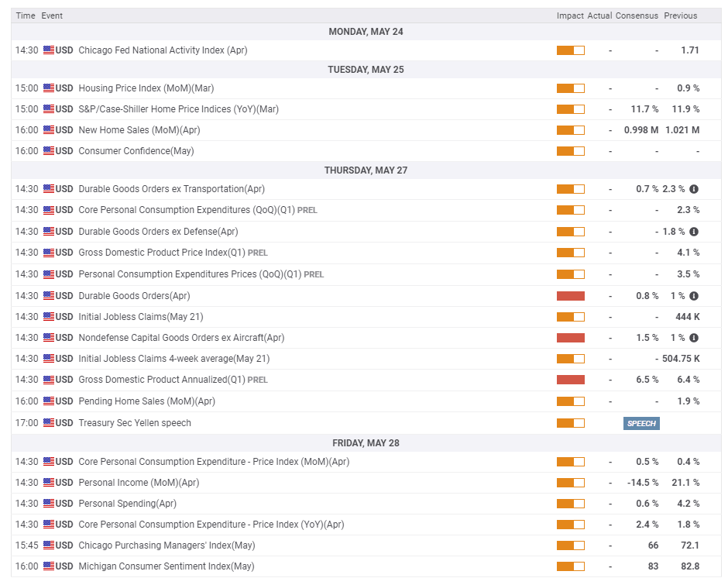The image size is (728, 585).
Task: Click US flag next to Michigan Consumer Sentiment Index
Action: point(49,566)
